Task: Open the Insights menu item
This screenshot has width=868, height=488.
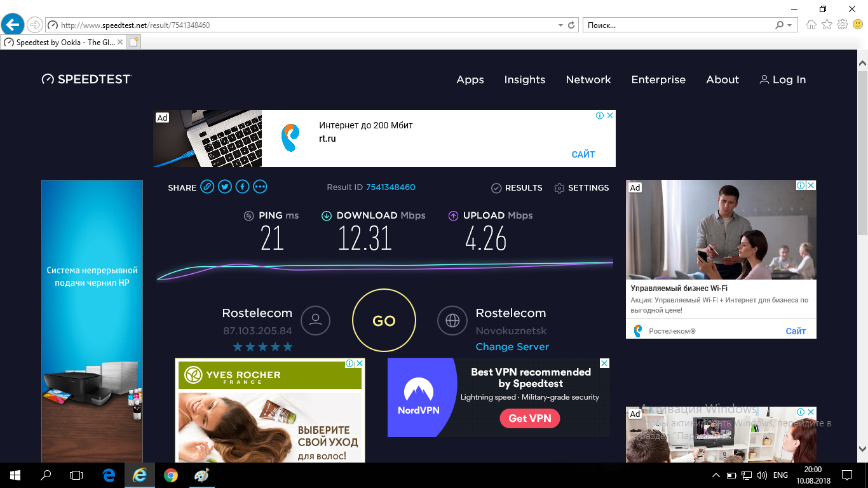Action: pyautogui.click(x=525, y=79)
